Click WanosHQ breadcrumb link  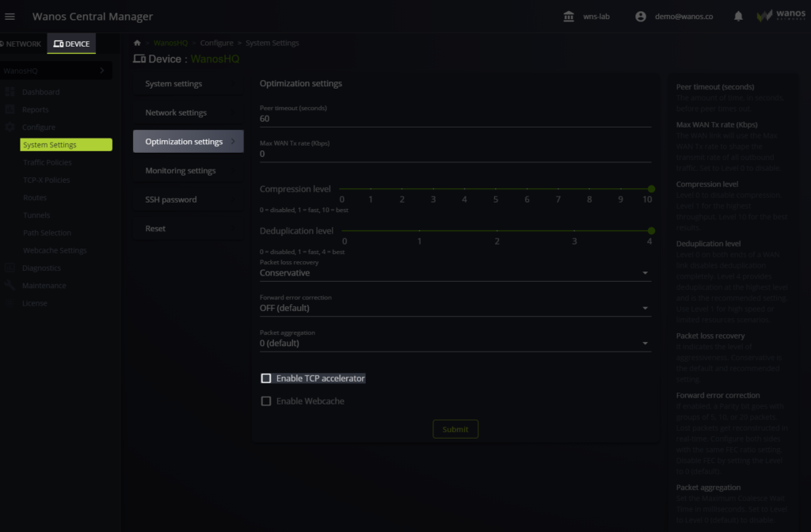pos(171,43)
